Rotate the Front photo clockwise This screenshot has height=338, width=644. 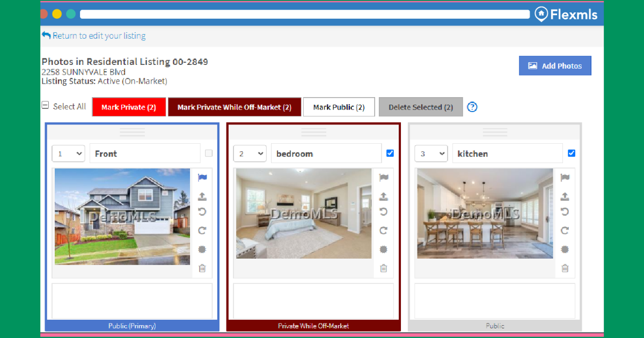(202, 230)
